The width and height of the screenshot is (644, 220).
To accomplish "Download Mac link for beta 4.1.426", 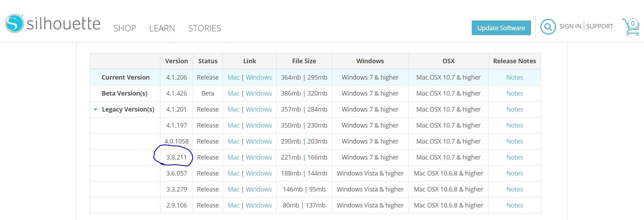I will (x=233, y=93).
